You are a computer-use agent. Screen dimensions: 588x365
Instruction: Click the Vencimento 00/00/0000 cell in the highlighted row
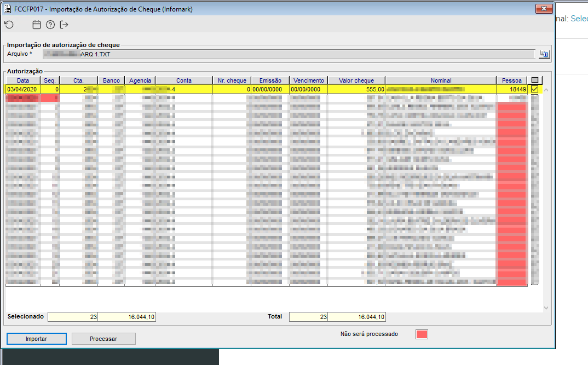pos(309,89)
